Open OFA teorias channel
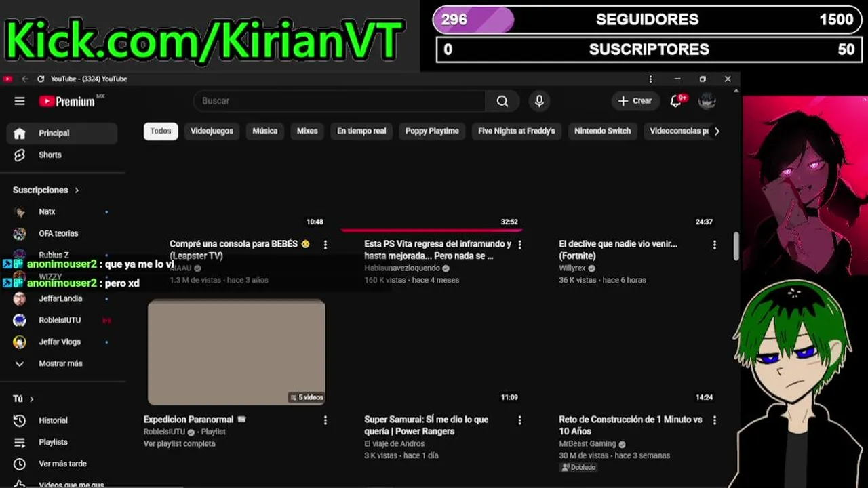The height and width of the screenshot is (488, 868). (x=62, y=234)
